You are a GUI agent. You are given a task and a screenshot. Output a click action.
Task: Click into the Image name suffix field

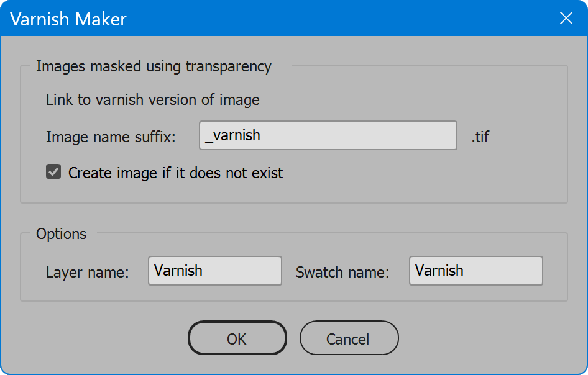[x=328, y=135]
